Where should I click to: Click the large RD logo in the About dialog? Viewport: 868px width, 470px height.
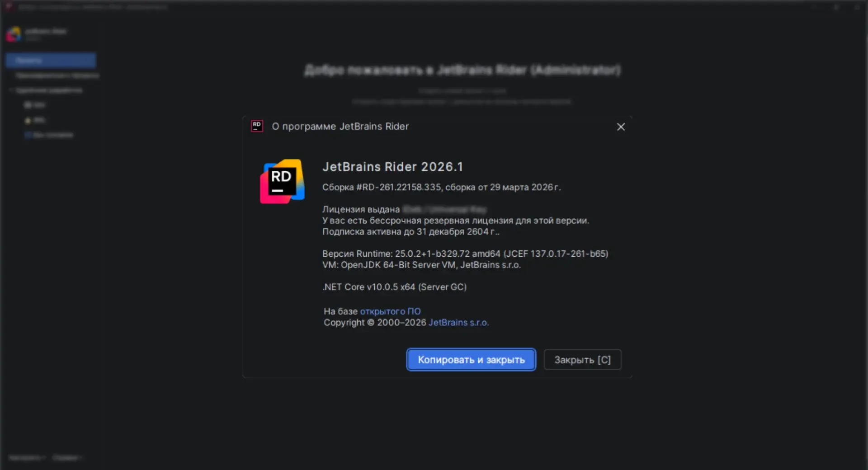point(282,181)
